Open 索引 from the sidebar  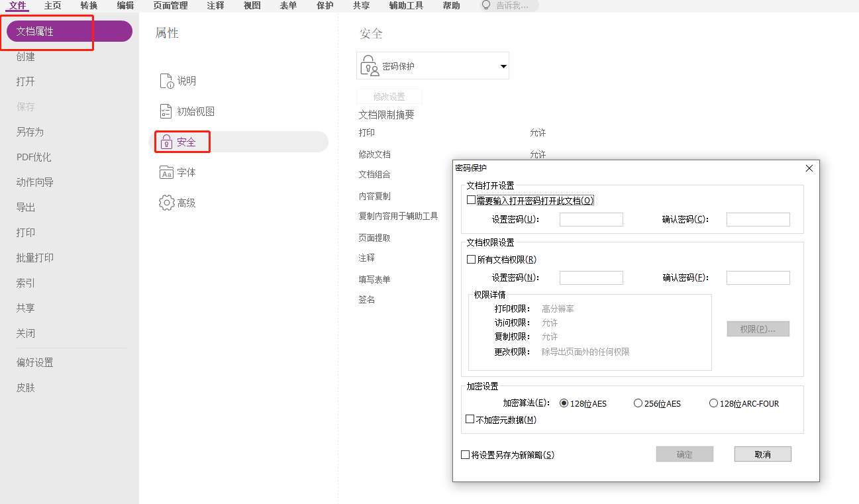pyautogui.click(x=26, y=283)
